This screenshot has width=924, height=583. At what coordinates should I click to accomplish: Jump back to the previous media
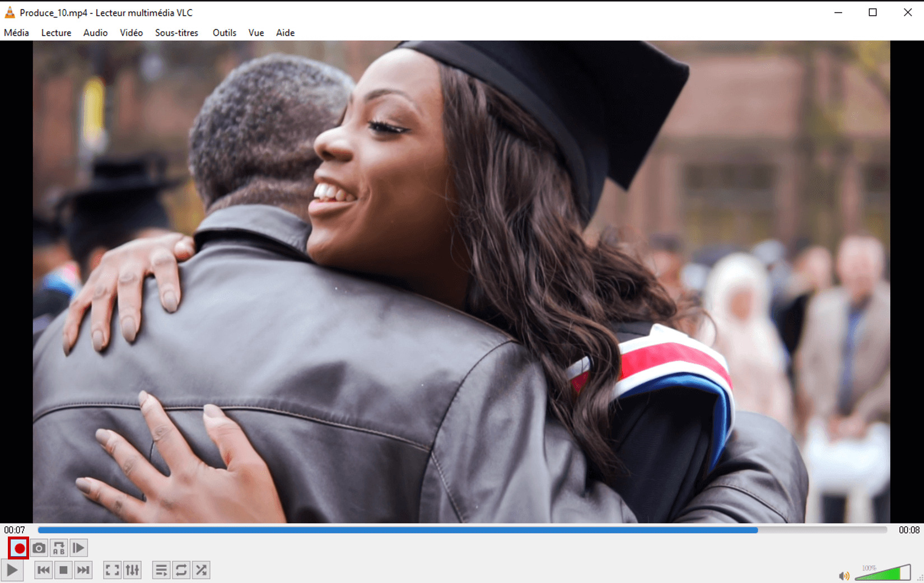coord(43,570)
